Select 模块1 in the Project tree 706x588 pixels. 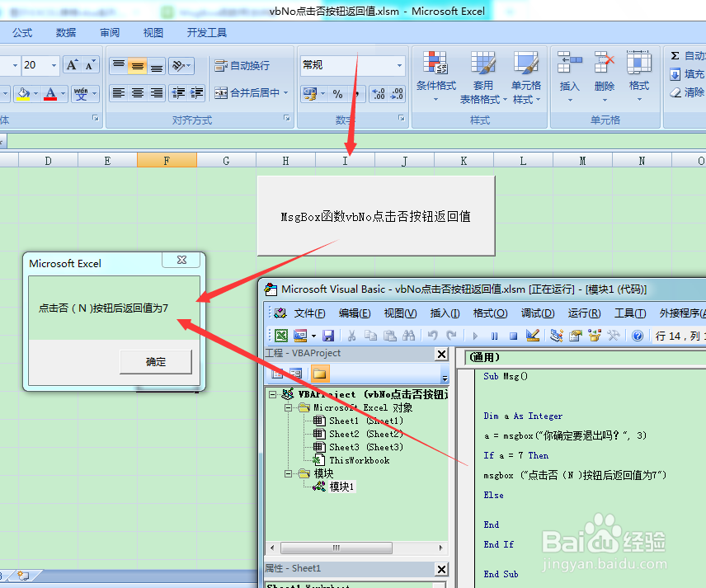tap(342, 486)
